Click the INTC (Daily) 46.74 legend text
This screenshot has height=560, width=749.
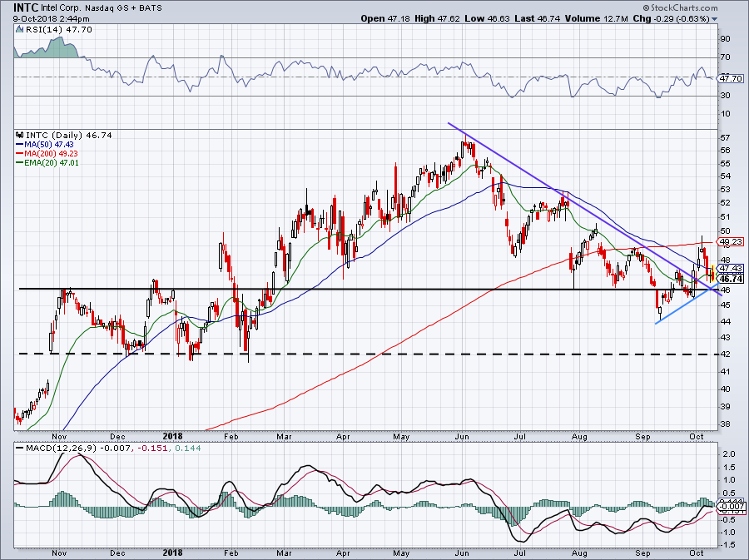tap(69, 135)
